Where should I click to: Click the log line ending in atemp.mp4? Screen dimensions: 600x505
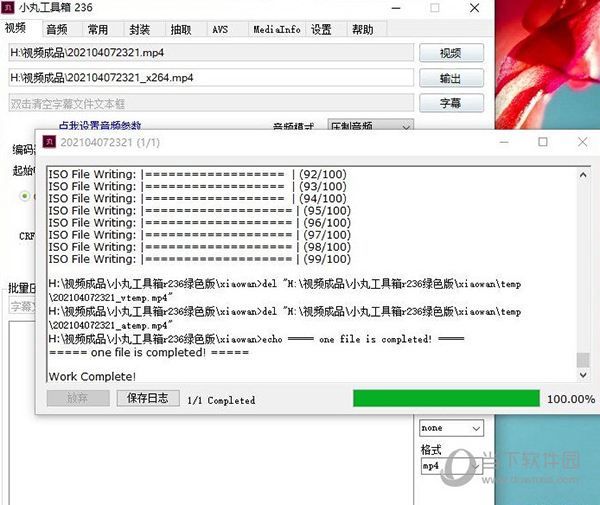click(x=285, y=318)
